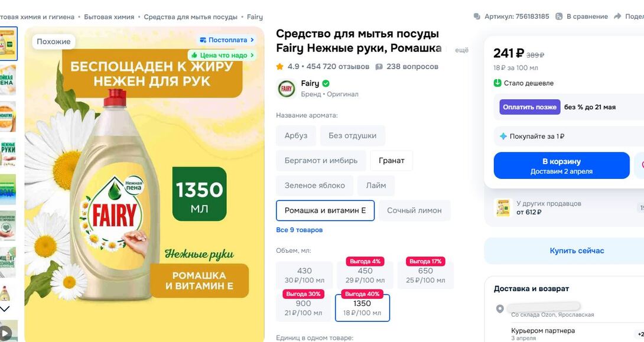The width and height of the screenshot is (644, 342).
Task: Go to Средства для мытья посуды breadcrumb
Action: (x=190, y=17)
